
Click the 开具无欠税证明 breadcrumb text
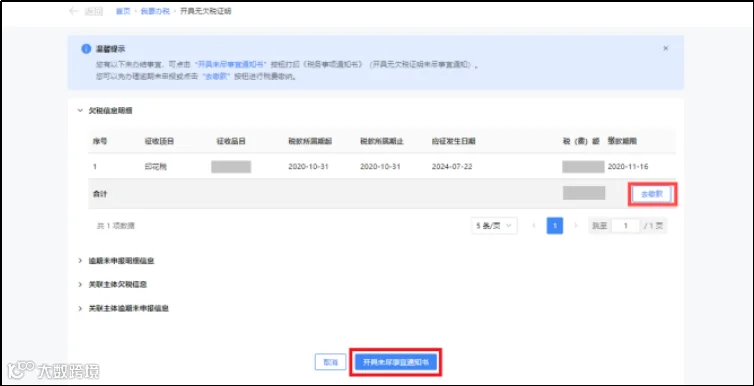point(205,12)
